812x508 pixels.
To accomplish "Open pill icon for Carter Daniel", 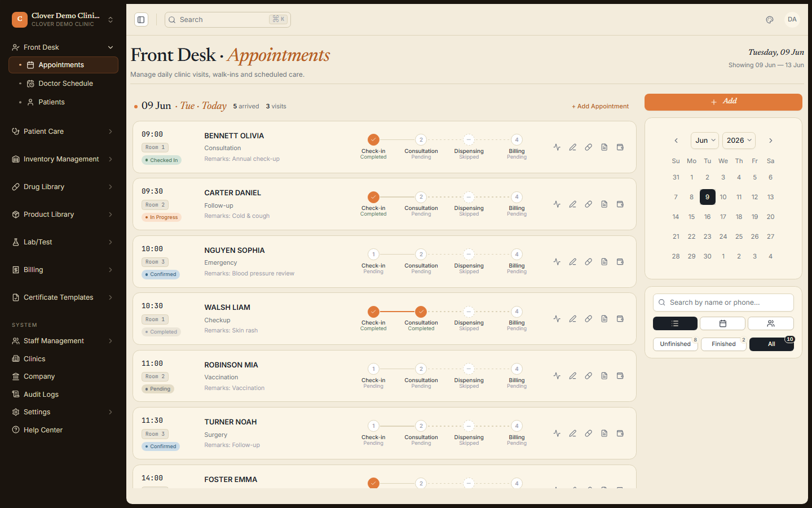I will 588,204.
